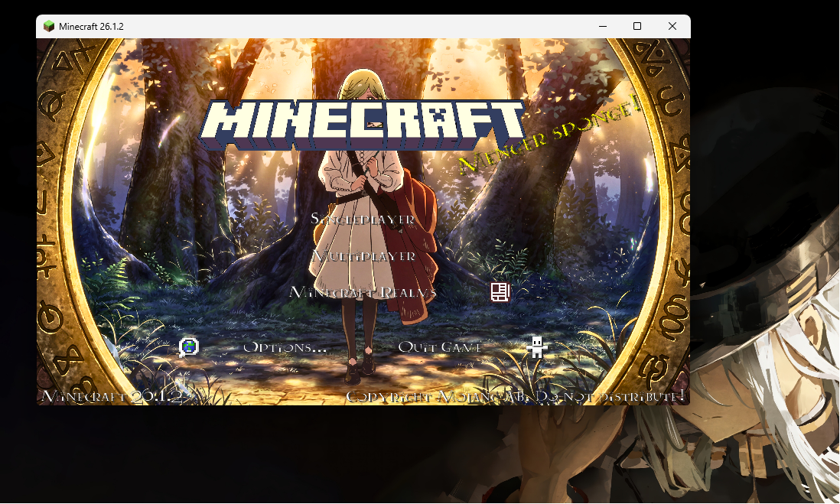Open the accessibility figure icon
The width and height of the screenshot is (840, 504).
pos(536,347)
